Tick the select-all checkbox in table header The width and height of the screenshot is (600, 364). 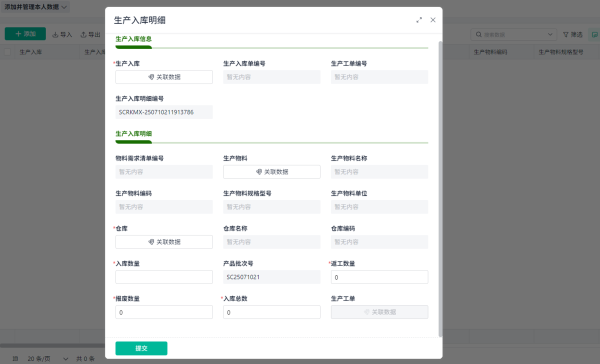[7, 52]
